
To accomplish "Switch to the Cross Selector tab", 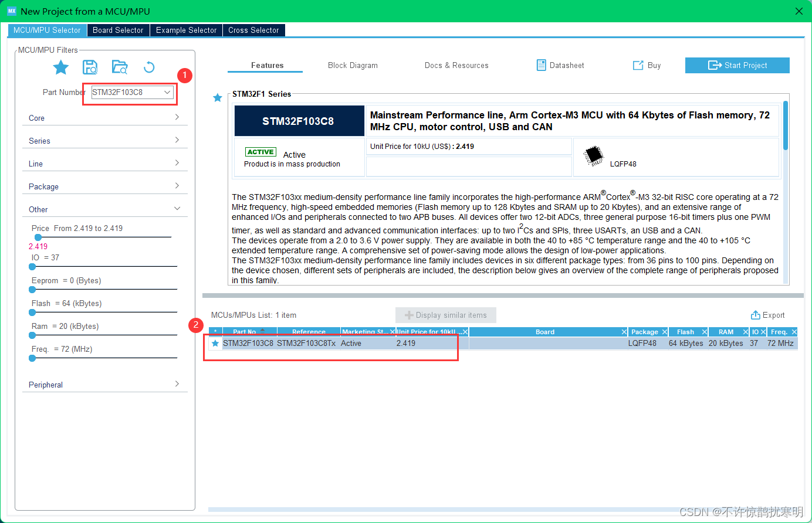I will 253,30.
